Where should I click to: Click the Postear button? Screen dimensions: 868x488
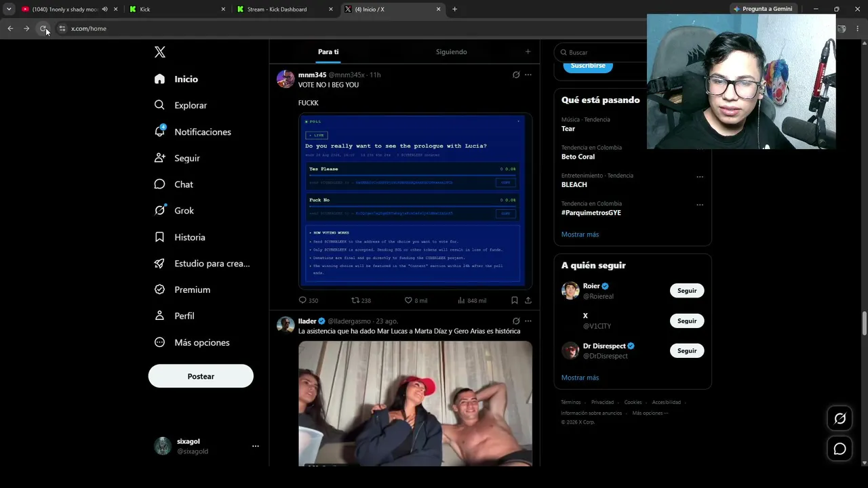tap(201, 376)
